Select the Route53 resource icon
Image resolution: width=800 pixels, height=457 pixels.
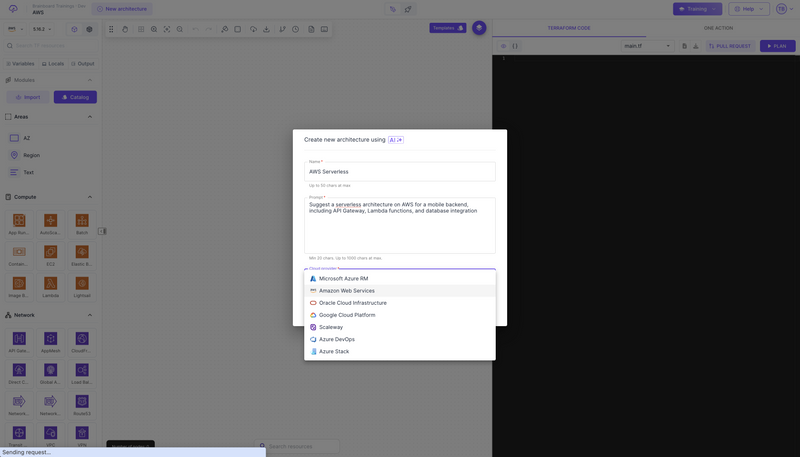coord(82,401)
